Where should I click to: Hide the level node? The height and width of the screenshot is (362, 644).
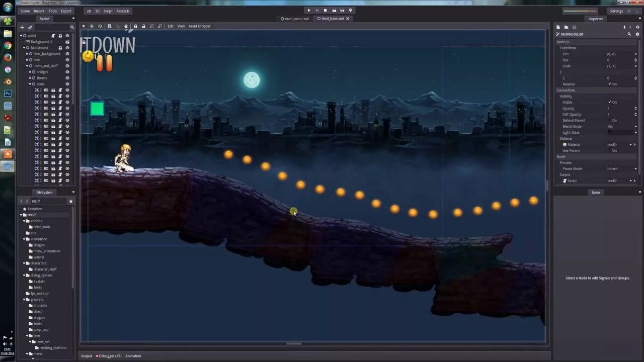click(67, 60)
